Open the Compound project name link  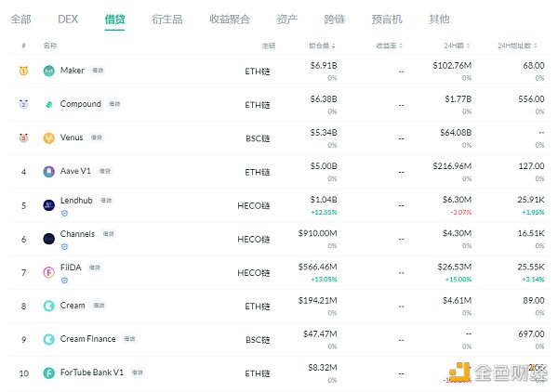tap(80, 104)
